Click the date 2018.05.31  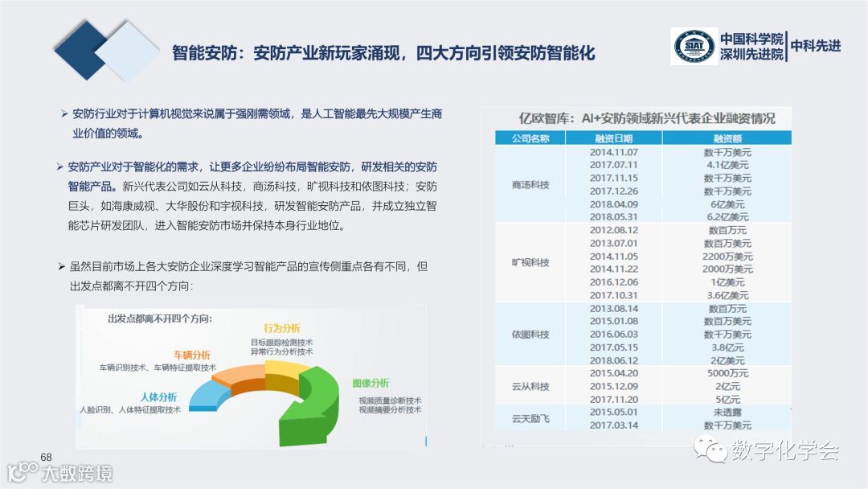pos(613,216)
